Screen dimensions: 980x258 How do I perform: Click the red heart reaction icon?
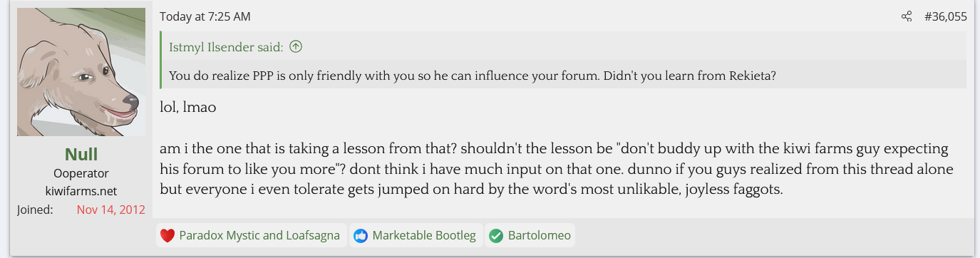[167, 235]
